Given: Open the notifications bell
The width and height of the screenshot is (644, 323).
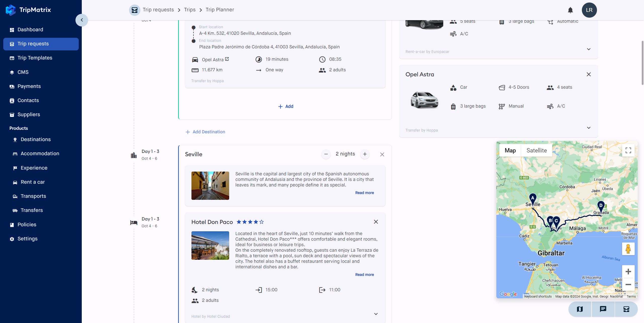Looking at the screenshot, I should click(x=570, y=10).
